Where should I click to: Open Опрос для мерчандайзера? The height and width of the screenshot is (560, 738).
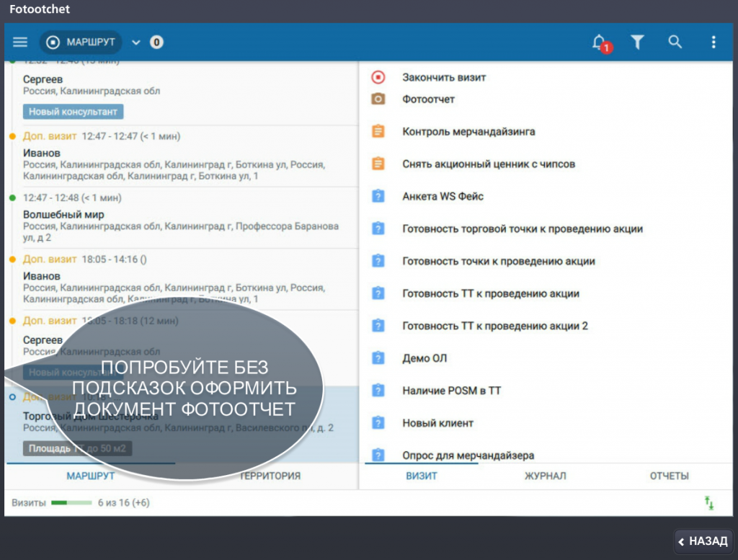click(468, 455)
